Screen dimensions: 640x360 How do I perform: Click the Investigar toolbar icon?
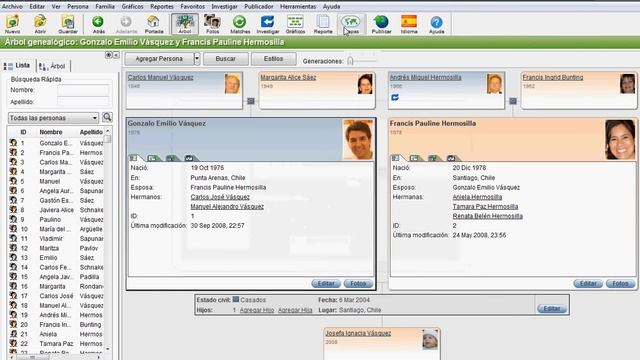pos(268,24)
